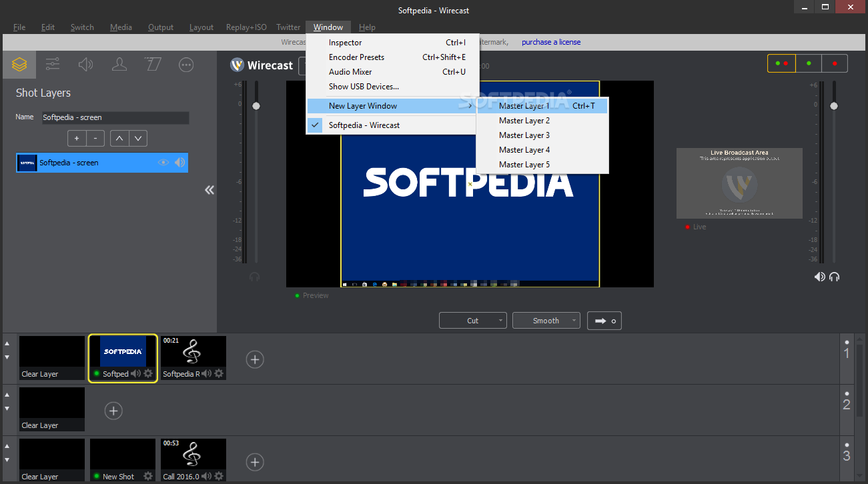Open the Smooth transition dropdown
The image size is (868, 484).
click(546, 321)
